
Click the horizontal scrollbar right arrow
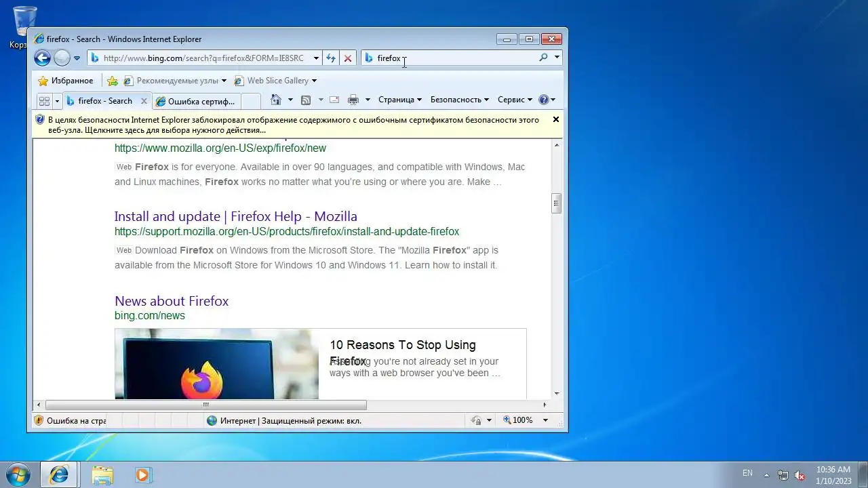click(545, 405)
